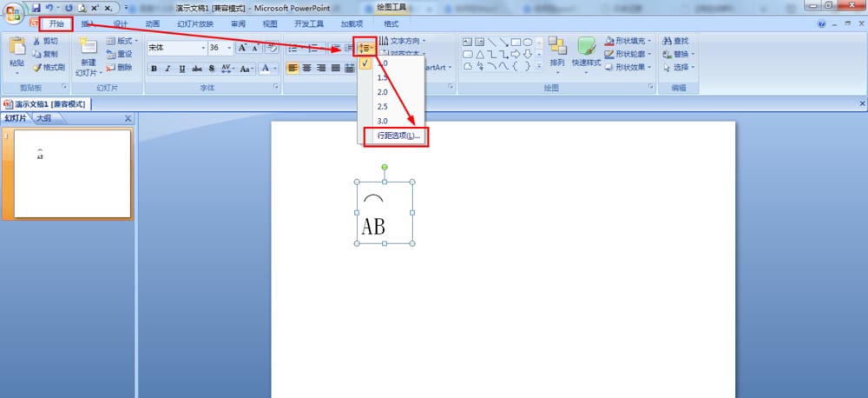Open the 视图 ribbon tab
This screenshot has width=868, height=398.
[270, 23]
